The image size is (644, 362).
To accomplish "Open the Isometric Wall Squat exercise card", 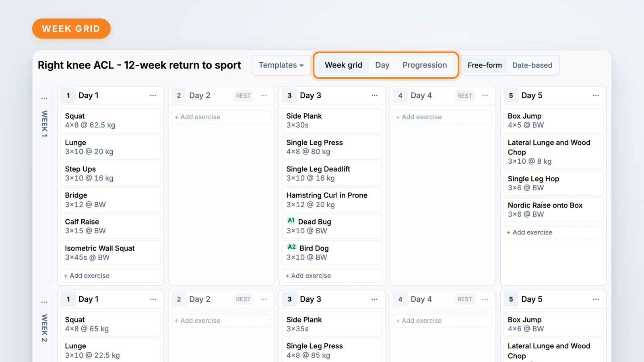I will (x=111, y=253).
